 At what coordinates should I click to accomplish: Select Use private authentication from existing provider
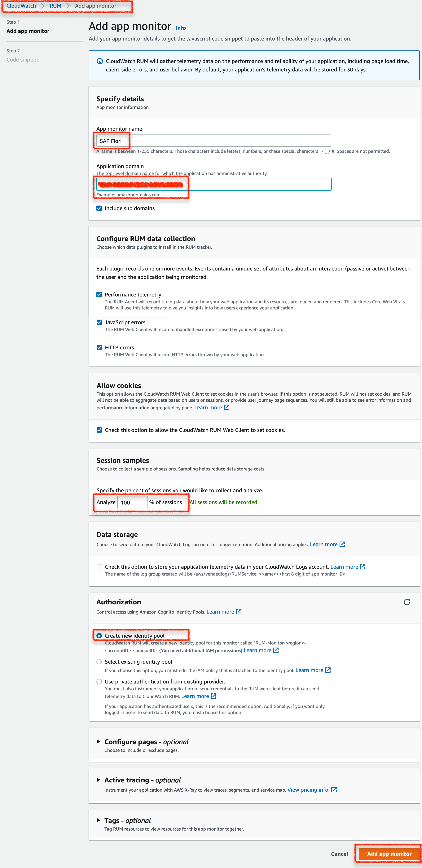pos(99,681)
